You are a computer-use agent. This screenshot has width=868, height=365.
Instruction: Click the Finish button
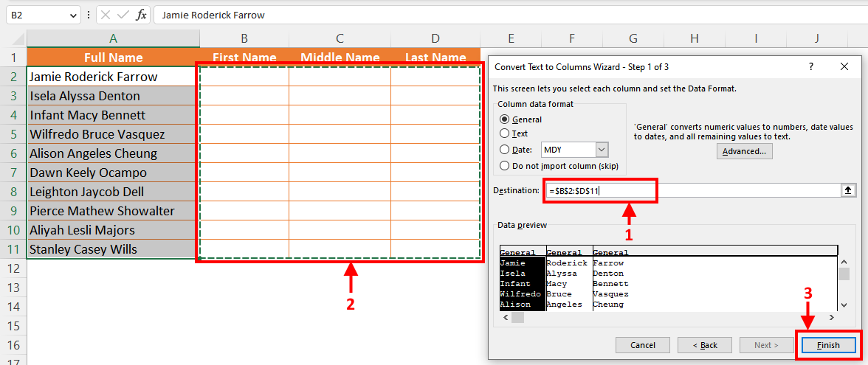(828, 345)
